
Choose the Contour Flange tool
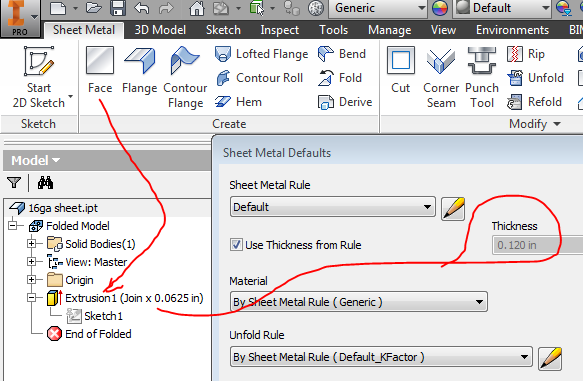[185, 77]
